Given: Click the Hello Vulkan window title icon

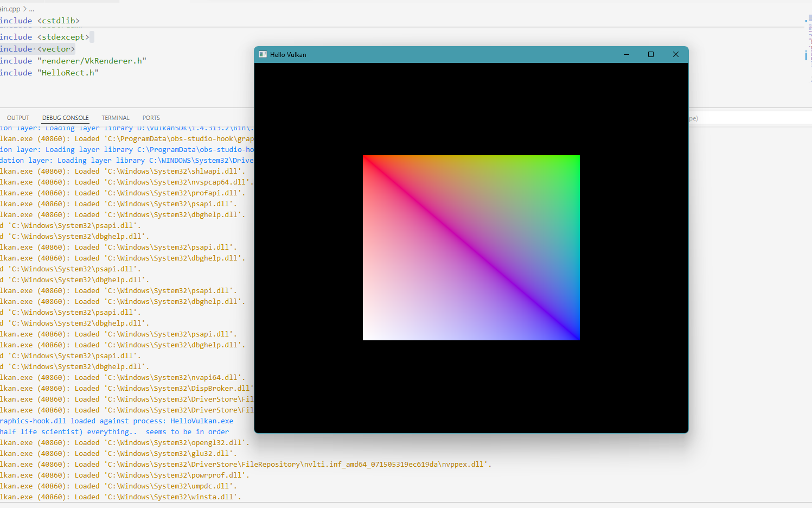Looking at the screenshot, I should point(263,54).
